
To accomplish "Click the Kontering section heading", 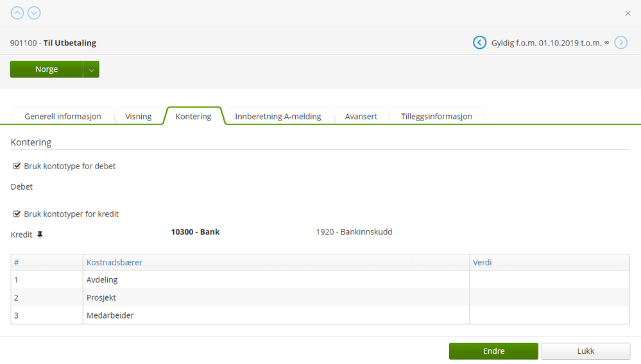I will (31, 142).
